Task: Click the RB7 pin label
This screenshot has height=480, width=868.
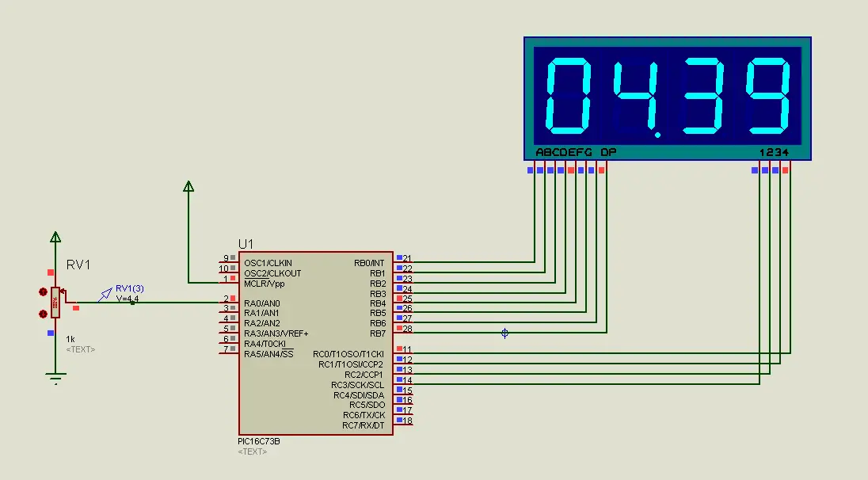Action: tap(378, 333)
